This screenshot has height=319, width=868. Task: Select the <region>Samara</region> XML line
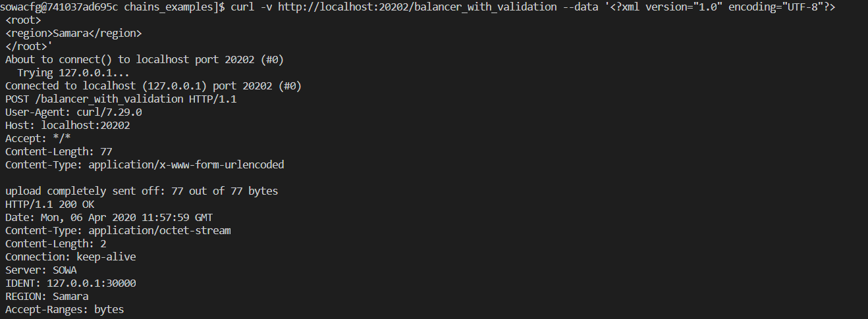coord(73,34)
